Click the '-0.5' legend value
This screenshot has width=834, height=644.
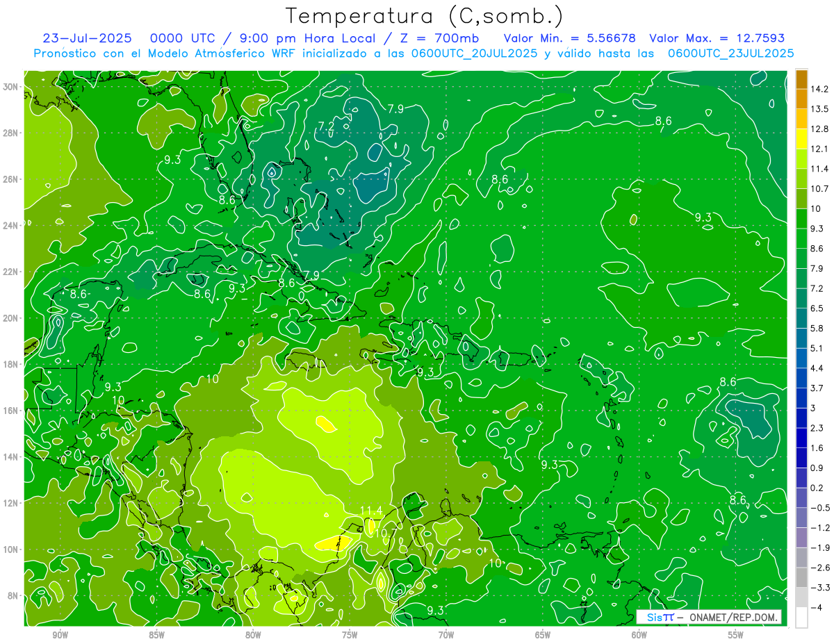coord(821,508)
